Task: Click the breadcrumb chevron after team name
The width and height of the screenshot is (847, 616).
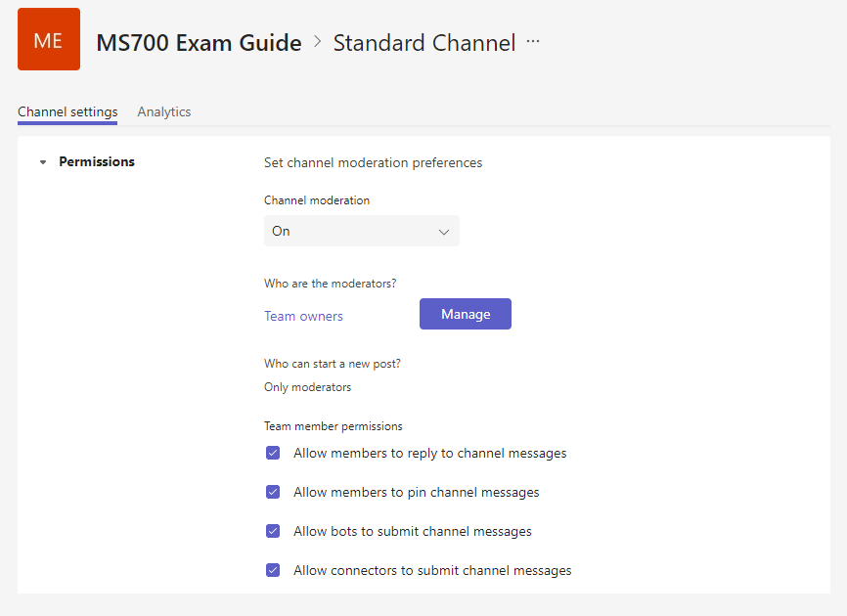Action: 318,42
